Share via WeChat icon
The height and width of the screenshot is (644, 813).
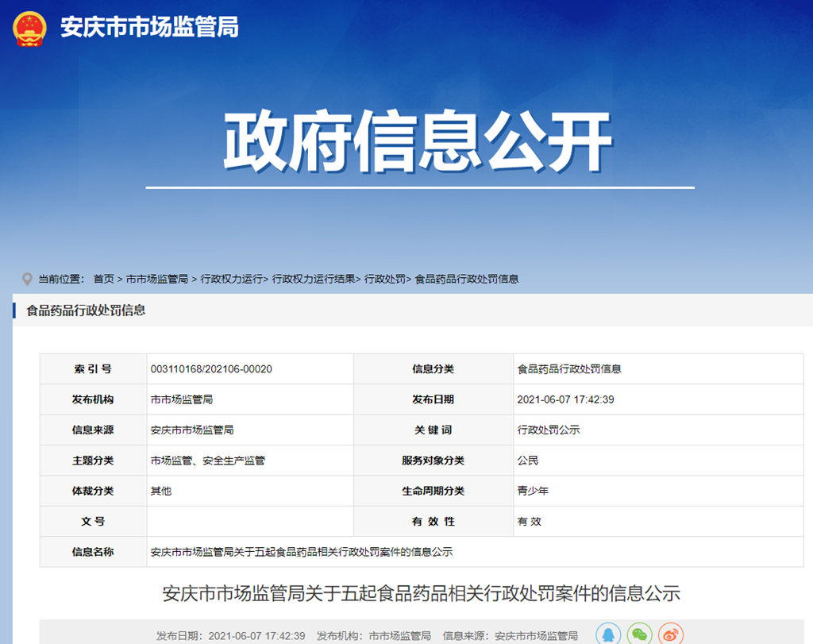pos(639,634)
